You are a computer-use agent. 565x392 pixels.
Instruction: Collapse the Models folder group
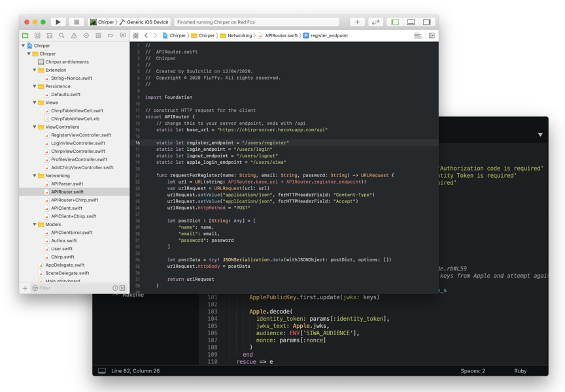(35, 225)
